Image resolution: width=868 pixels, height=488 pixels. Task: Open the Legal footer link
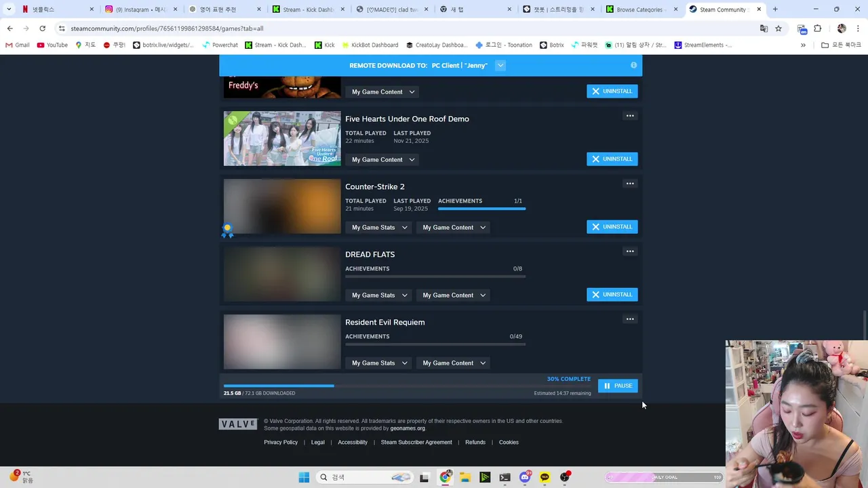[318, 442]
